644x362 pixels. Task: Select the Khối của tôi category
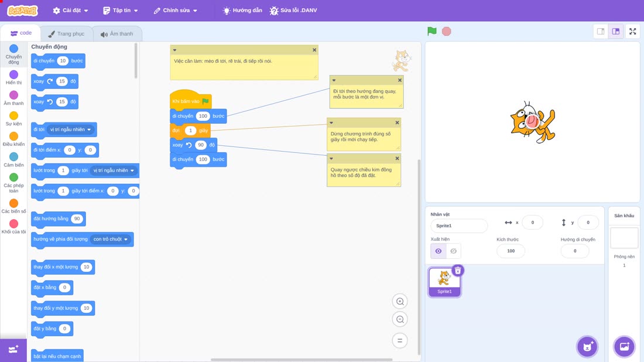(x=13, y=227)
